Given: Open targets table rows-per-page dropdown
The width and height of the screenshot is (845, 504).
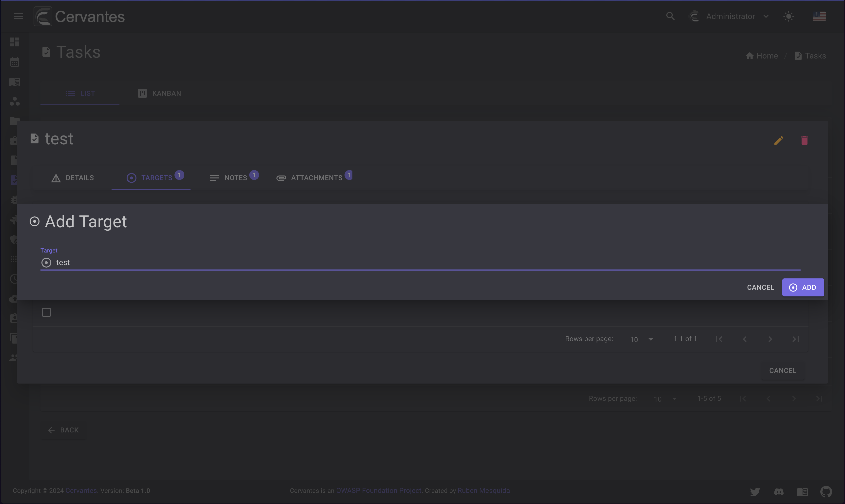Looking at the screenshot, I should pyautogui.click(x=641, y=339).
